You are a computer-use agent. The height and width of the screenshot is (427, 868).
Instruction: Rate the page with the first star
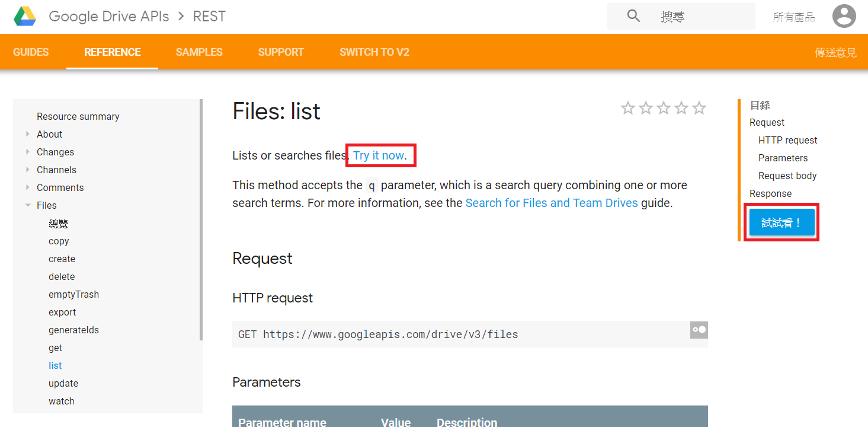click(628, 108)
